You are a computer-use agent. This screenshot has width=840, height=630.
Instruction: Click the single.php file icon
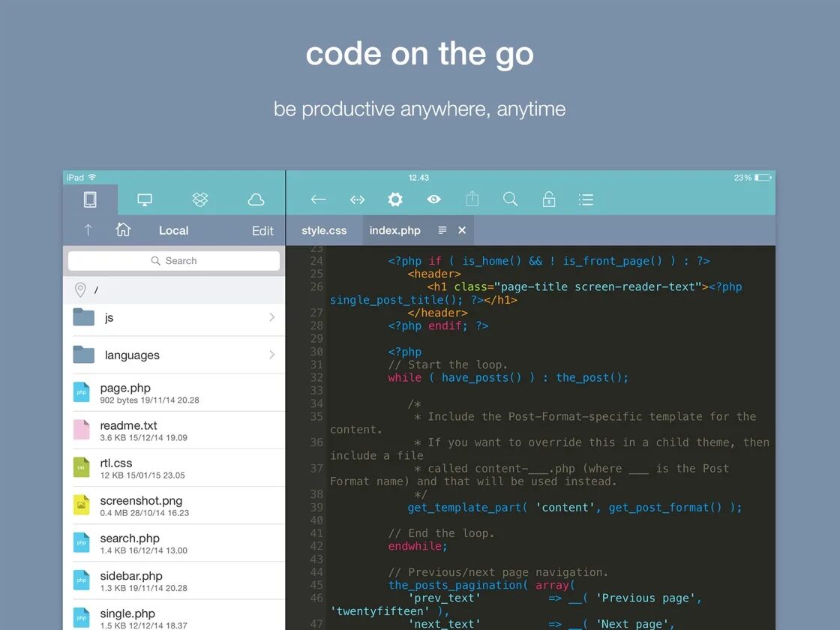click(x=82, y=617)
